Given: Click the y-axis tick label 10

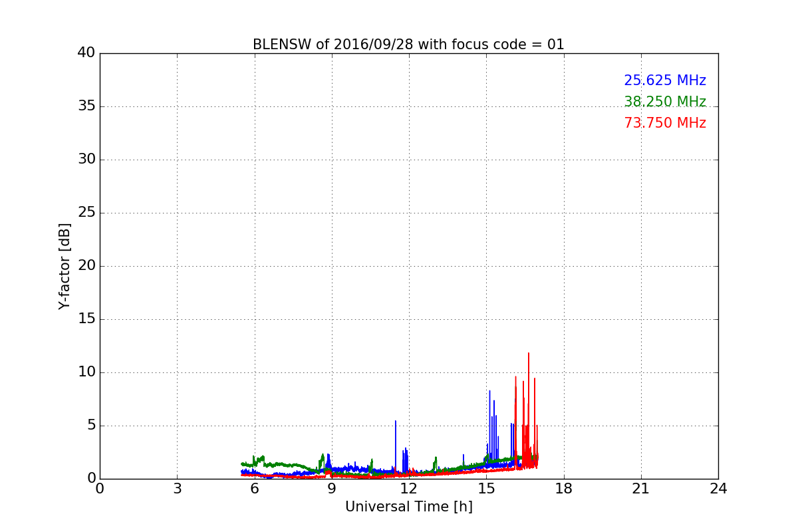Looking at the screenshot, I should (86, 372).
